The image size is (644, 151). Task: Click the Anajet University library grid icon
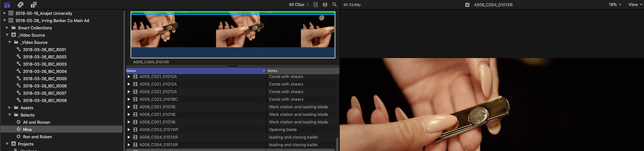coord(11,13)
